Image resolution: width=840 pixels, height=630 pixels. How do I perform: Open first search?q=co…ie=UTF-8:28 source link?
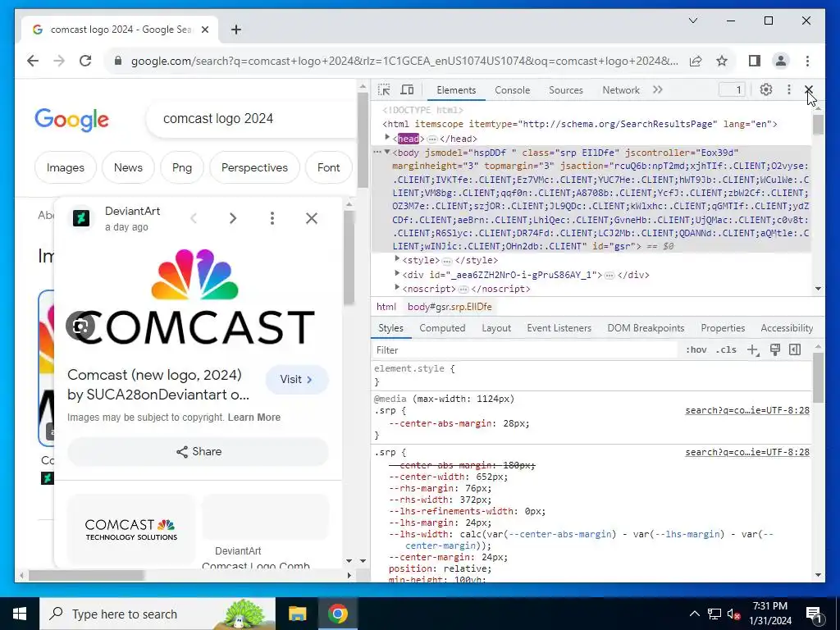pyautogui.click(x=747, y=410)
